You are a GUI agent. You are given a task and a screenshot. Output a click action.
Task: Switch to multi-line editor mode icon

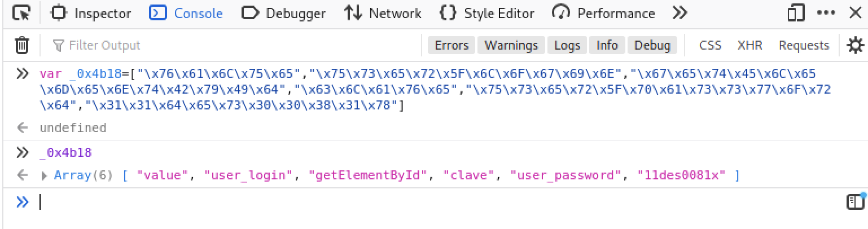click(856, 201)
